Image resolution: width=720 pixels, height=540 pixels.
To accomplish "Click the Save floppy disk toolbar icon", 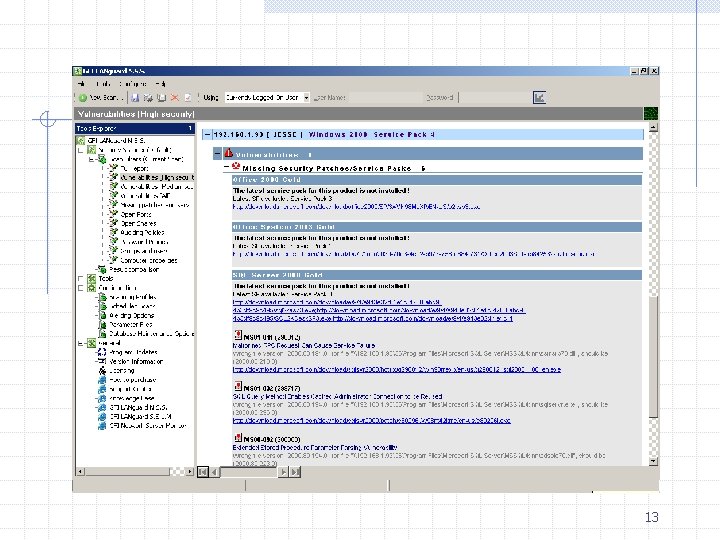I will (x=135, y=97).
